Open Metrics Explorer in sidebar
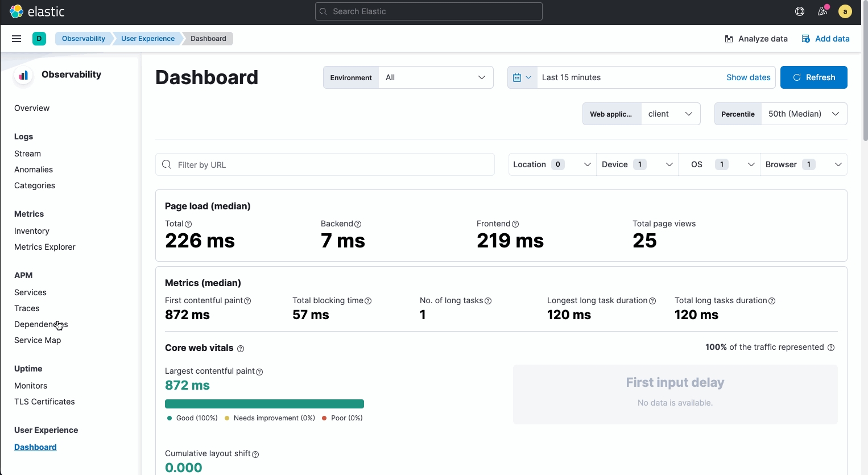868x475 pixels. [x=44, y=247]
